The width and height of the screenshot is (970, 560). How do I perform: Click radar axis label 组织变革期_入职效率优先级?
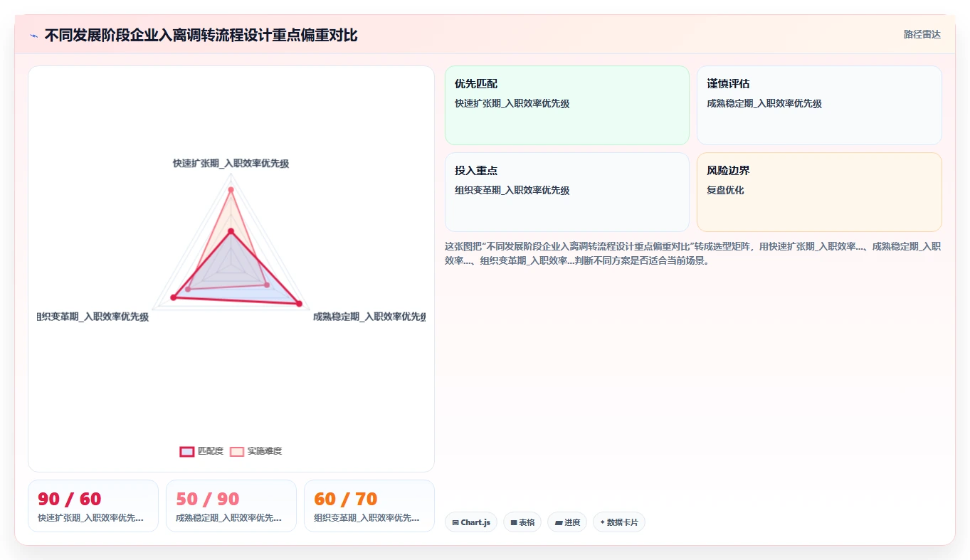click(93, 317)
